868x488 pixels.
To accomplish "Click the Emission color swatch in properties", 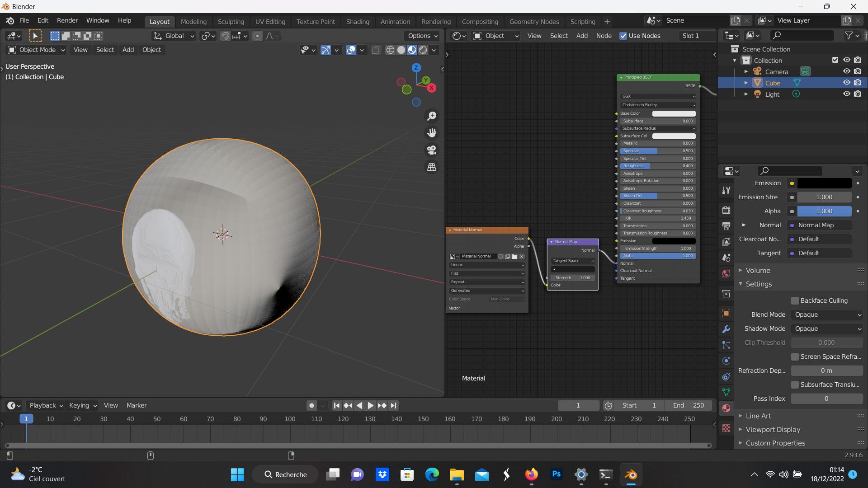I will [x=824, y=183].
